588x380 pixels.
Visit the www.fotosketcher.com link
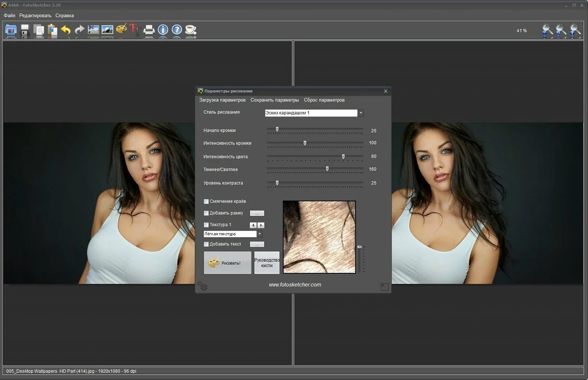point(295,285)
